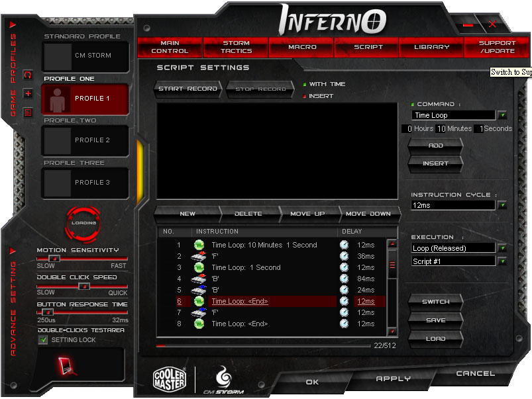Go to the Macro tab

coord(302,47)
